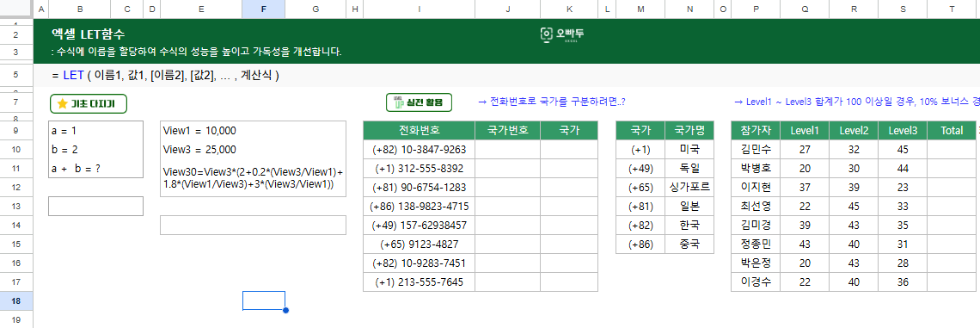Click the empty answer box below a + b = ?
The width and height of the screenshot is (980, 328).
95,206
